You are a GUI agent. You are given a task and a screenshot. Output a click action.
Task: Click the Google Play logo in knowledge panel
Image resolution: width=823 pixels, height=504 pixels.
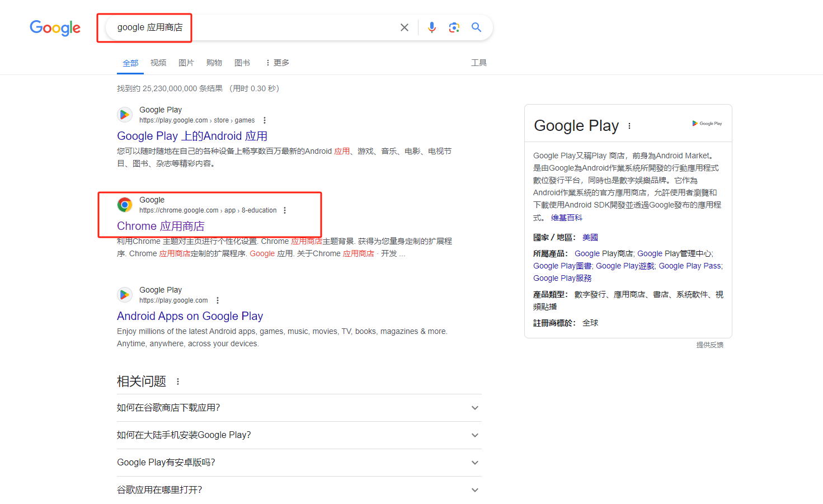click(707, 124)
